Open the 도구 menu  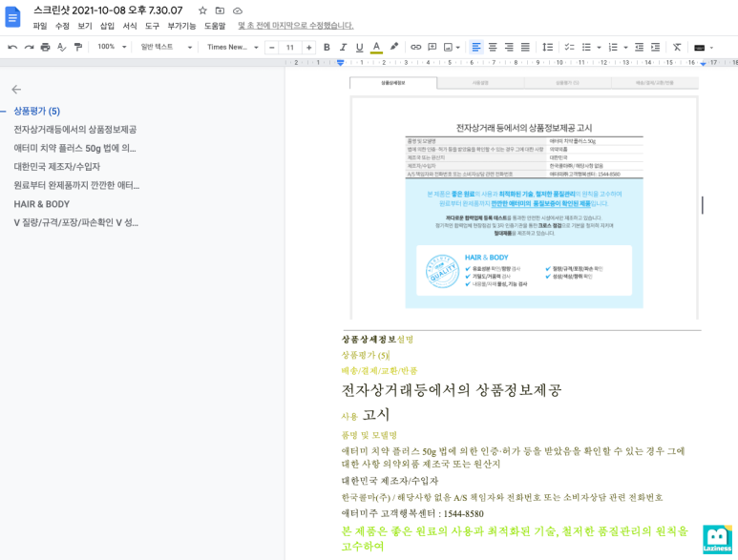click(152, 26)
